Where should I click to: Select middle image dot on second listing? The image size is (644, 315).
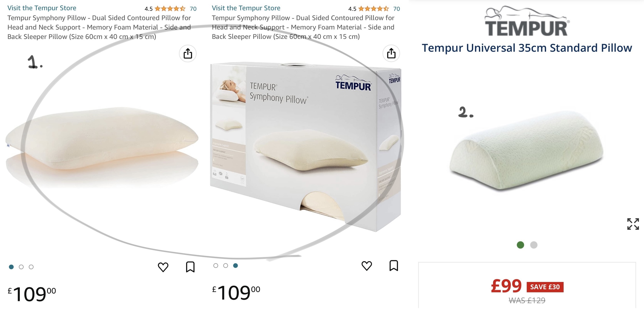pos(225,266)
